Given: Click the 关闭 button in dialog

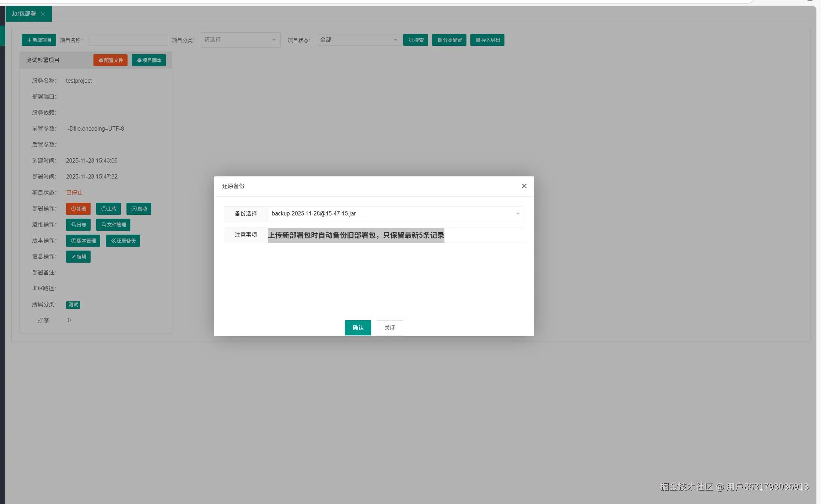Looking at the screenshot, I should pos(390,328).
